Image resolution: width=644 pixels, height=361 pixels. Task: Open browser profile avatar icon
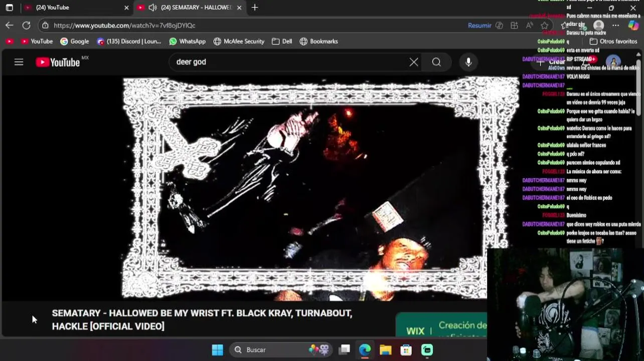598,25
